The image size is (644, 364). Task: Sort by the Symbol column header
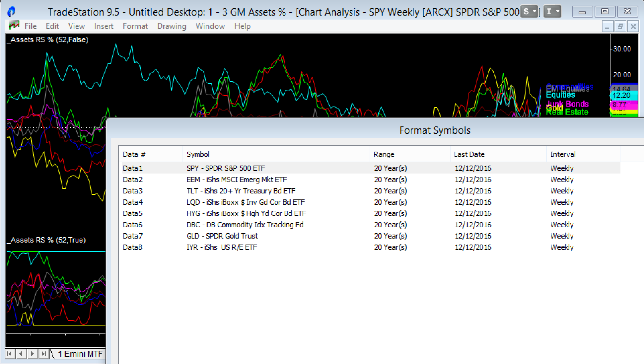click(276, 154)
